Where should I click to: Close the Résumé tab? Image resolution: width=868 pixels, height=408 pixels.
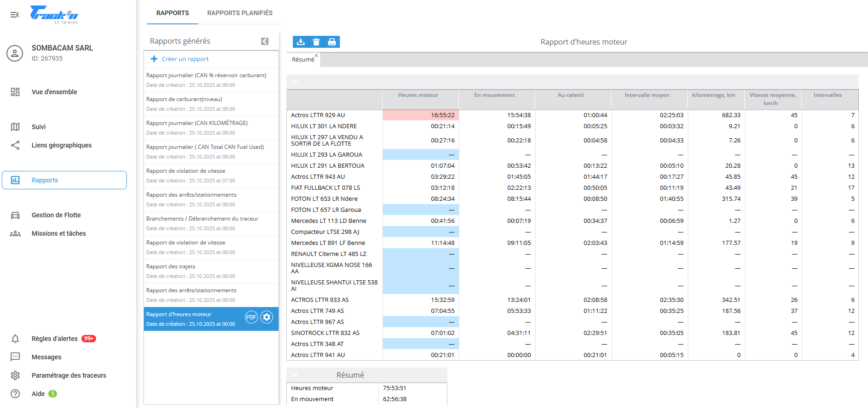pos(316,56)
